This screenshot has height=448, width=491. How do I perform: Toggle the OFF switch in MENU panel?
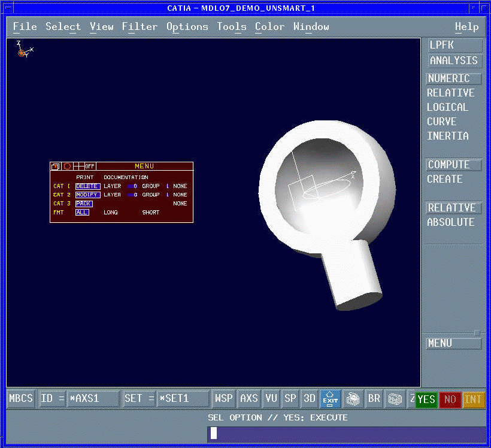(x=90, y=167)
